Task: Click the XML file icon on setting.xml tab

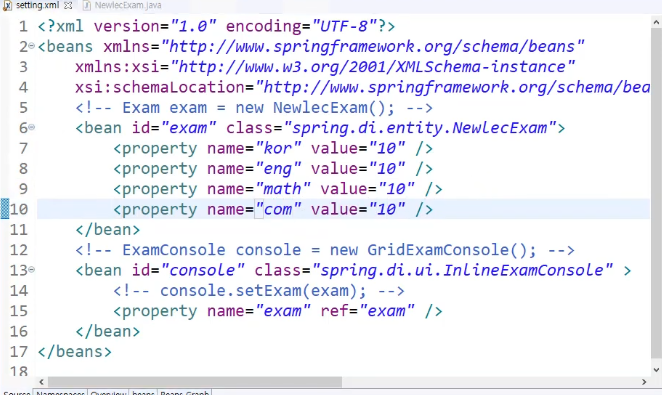Action: pos(8,5)
